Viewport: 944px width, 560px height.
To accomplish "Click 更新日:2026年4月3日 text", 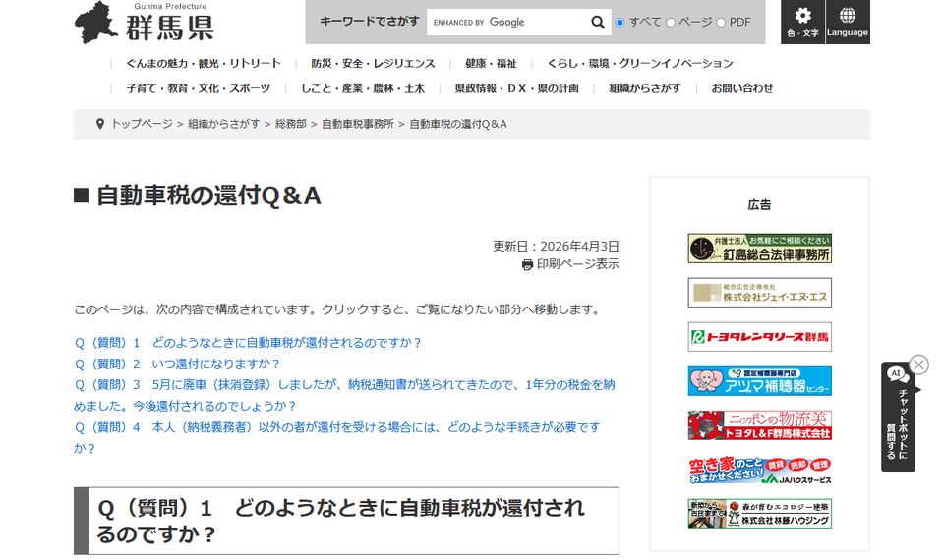I will click(x=556, y=247).
